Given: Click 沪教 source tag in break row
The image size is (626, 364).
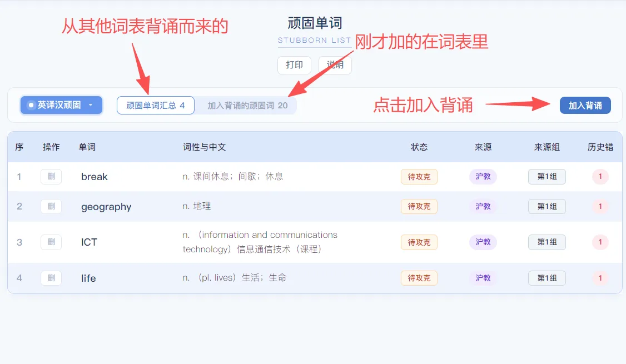Looking at the screenshot, I should tap(483, 176).
